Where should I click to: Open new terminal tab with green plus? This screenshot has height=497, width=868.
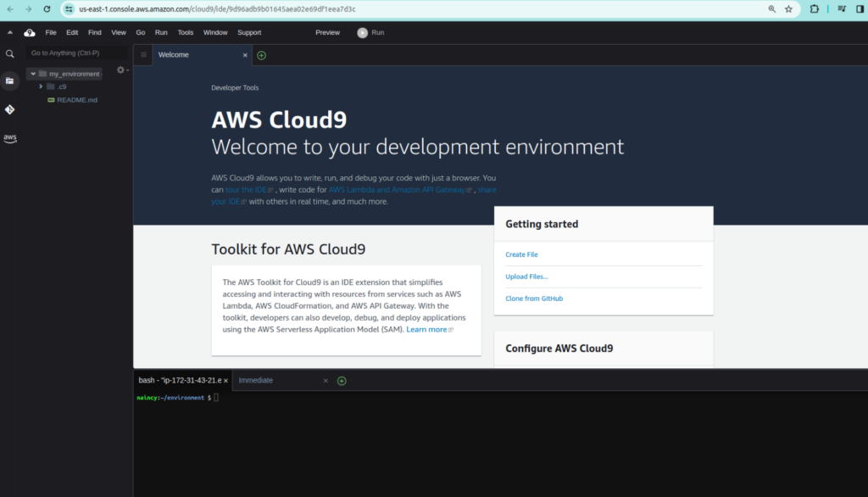(x=342, y=381)
